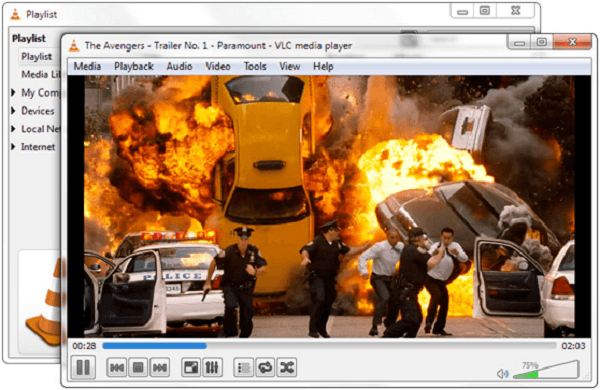Viewport: 600px width, 390px height.
Task: Skip to the next media track
Action: tap(160, 368)
